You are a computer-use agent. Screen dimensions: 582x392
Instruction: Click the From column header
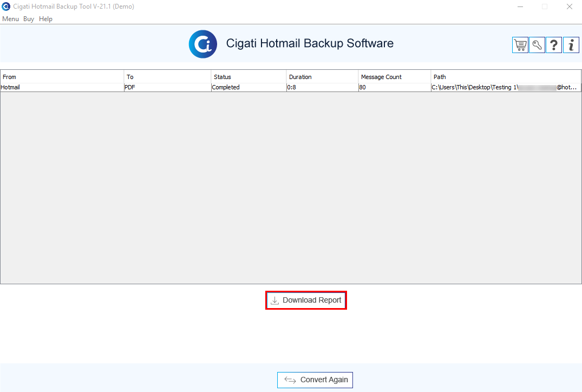62,77
